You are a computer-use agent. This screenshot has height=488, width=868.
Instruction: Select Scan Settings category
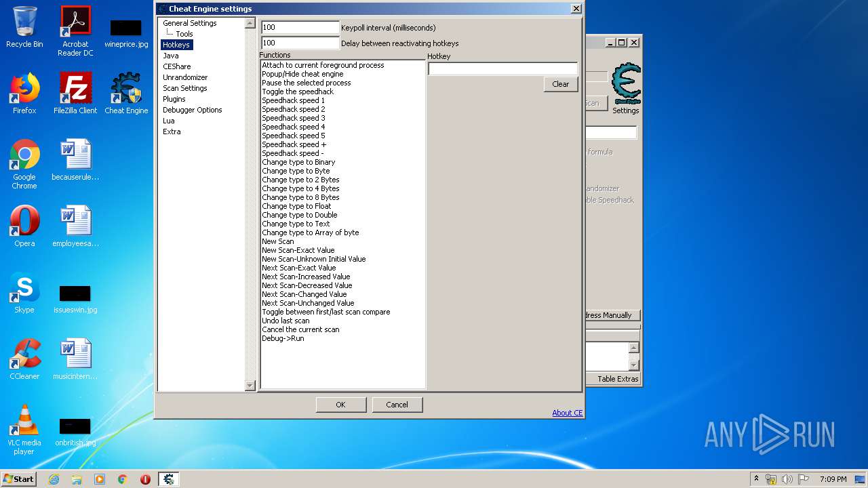(x=185, y=88)
